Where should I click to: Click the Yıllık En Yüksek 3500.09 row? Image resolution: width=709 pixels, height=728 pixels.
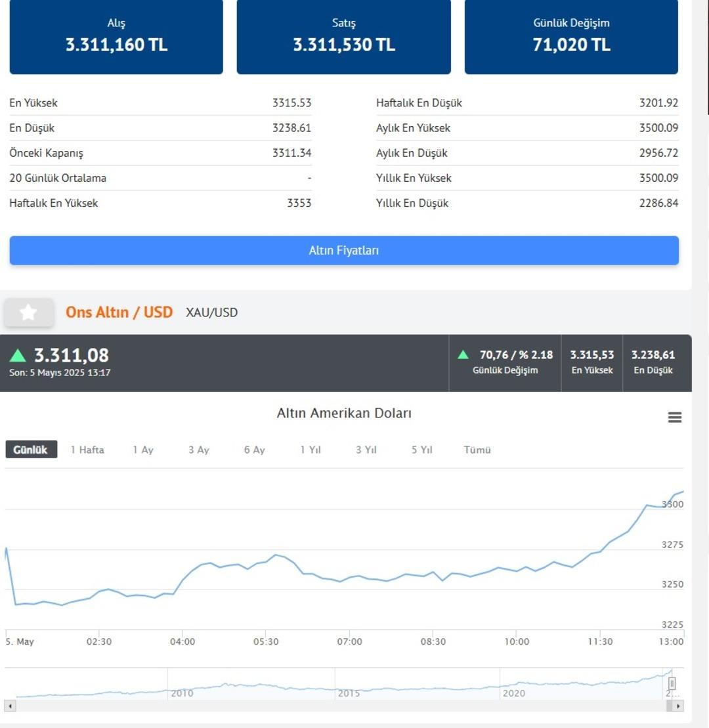(x=527, y=178)
